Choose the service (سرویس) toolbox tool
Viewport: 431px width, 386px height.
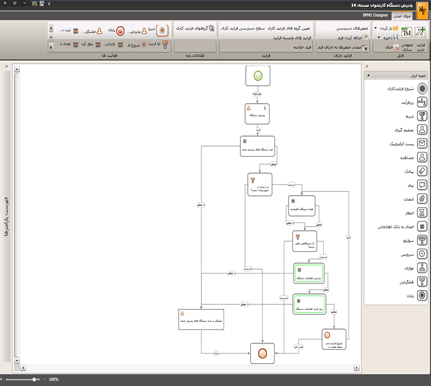point(422,254)
